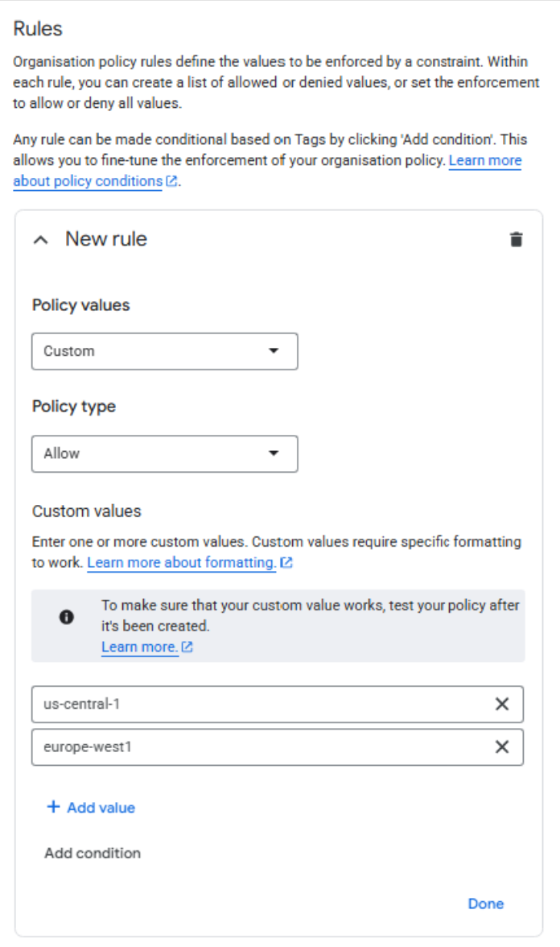This screenshot has height=947, width=560.
Task: Click the info icon in notice box
Action: tap(67, 617)
